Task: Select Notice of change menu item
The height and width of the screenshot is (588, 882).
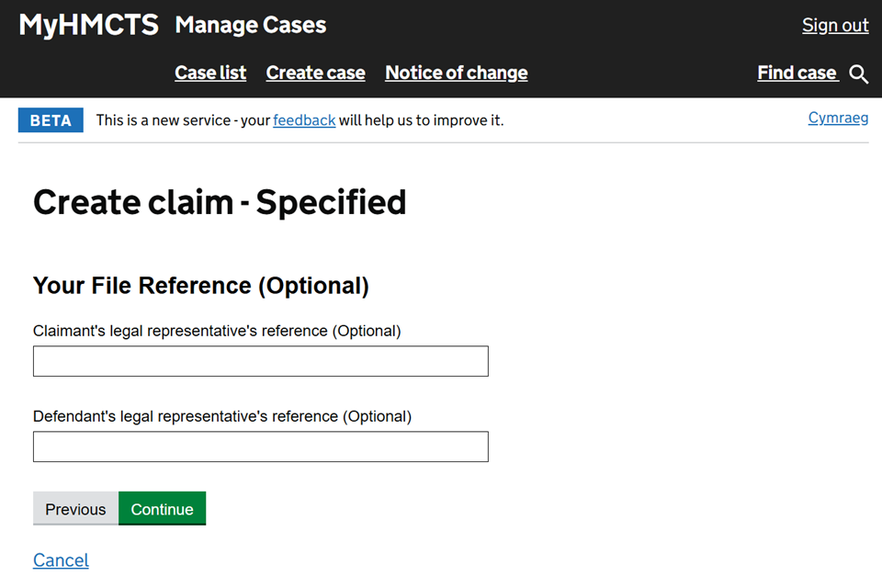Action: [456, 73]
